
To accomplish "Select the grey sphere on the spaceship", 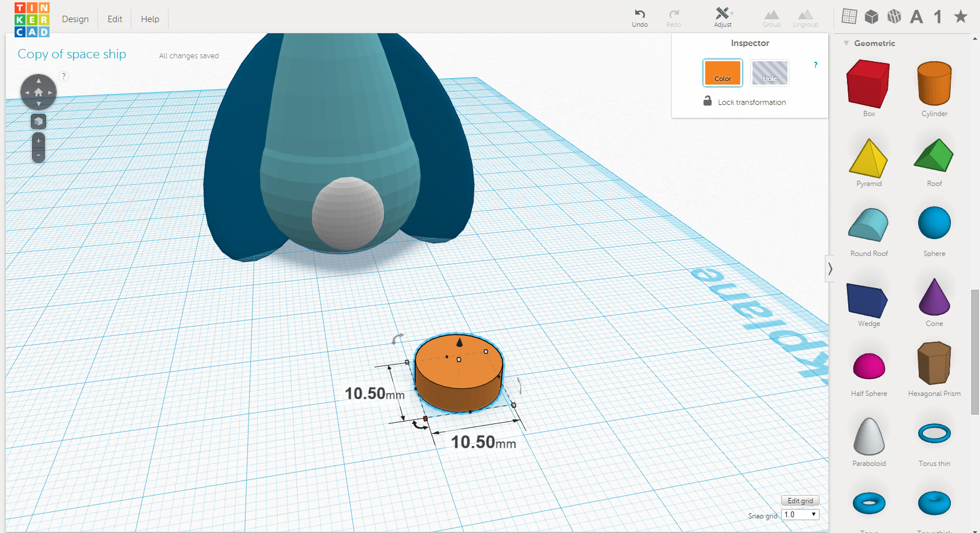I will pos(348,214).
